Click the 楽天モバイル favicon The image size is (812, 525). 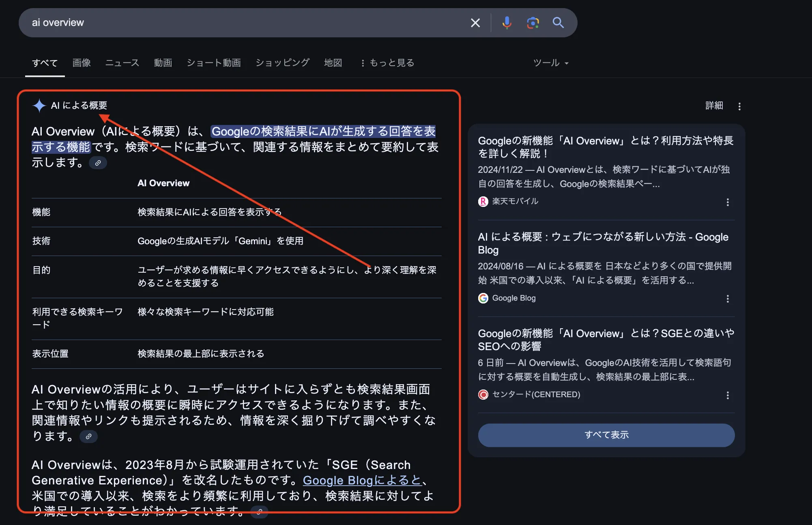coord(483,201)
